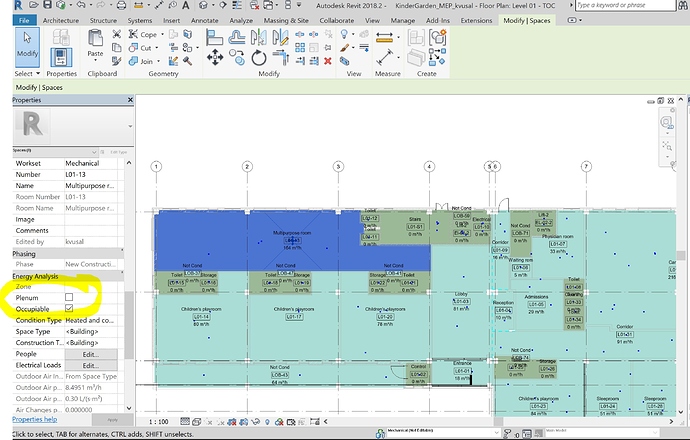
Task: Select the Trim/Extend to Corner tool
Action: coord(280,58)
